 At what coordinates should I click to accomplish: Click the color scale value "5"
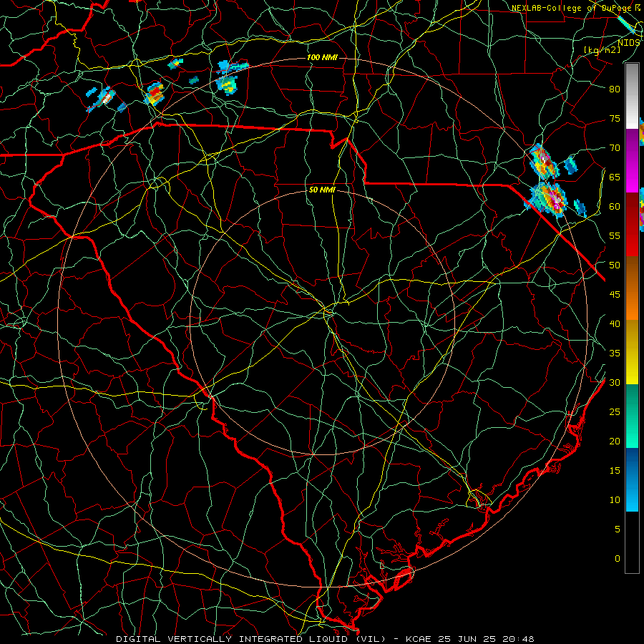coord(618,530)
